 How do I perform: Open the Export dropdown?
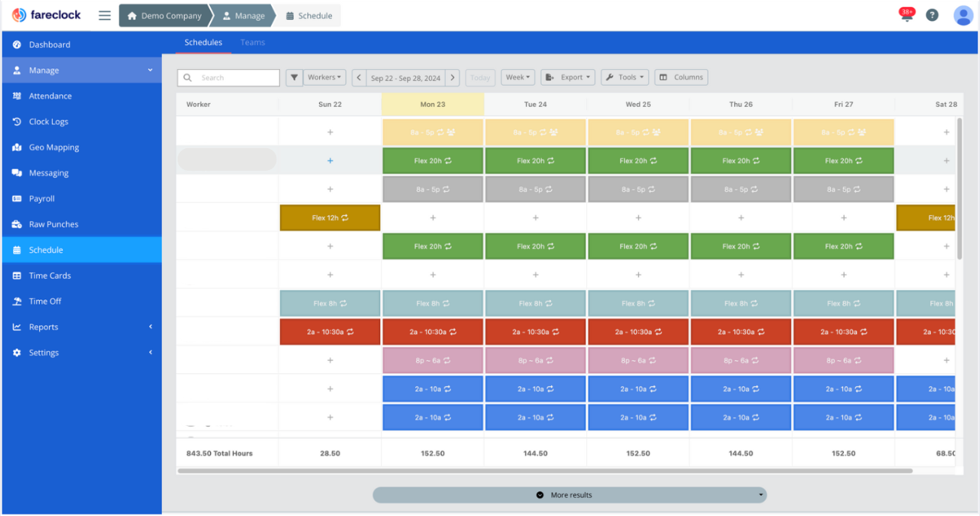568,77
